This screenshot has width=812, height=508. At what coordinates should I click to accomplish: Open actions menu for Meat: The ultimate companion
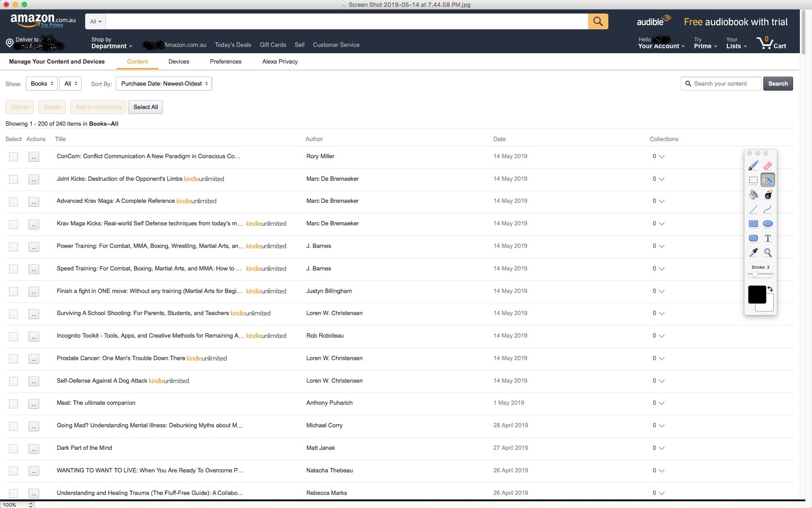pyautogui.click(x=34, y=403)
